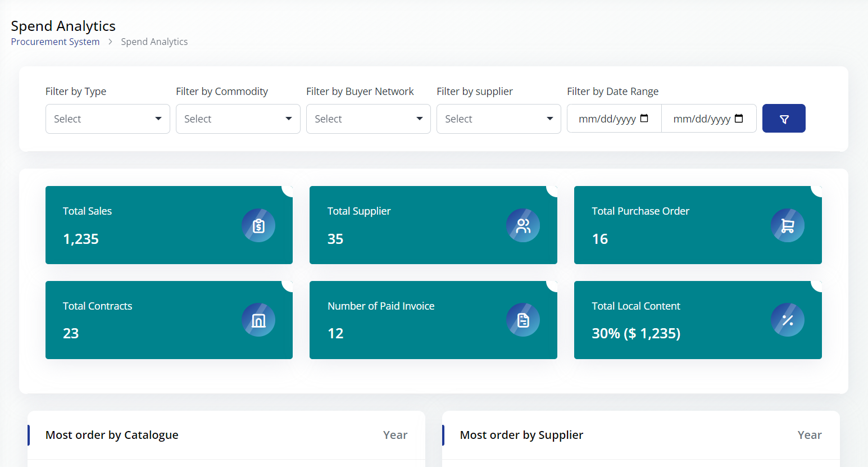Click the Spend Analytics breadcrumb item

(154, 42)
